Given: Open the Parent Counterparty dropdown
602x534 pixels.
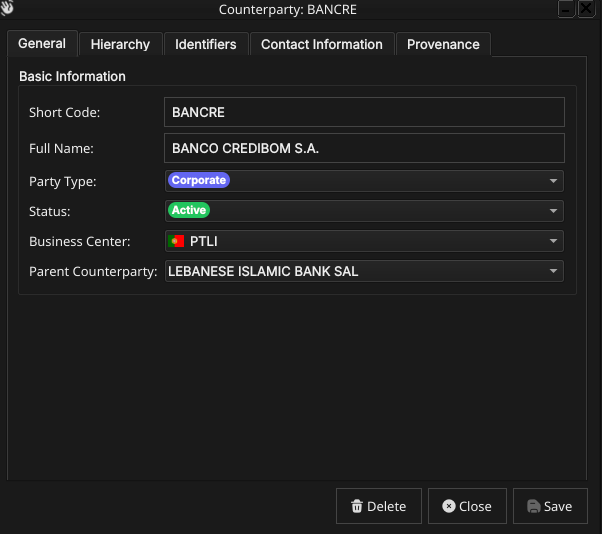Looking at the screenshot, I should pos(364,271).
